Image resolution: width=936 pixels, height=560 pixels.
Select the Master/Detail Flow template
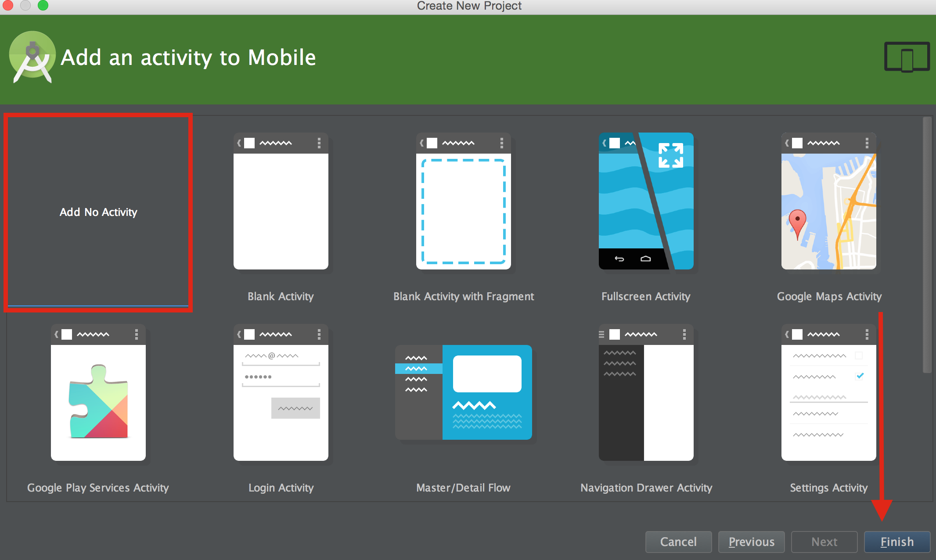463,393
